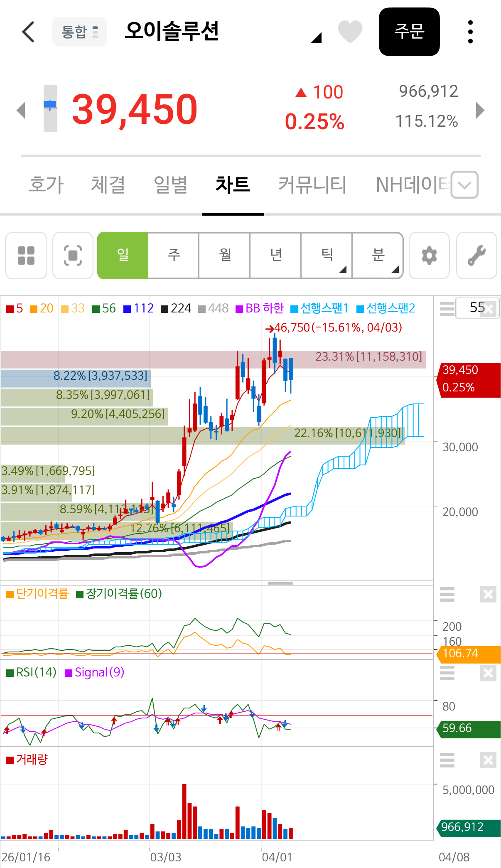Tap the 106.74 이격률 value tag
This screenshot has width=501, height=868.
[x=469, y=654]
